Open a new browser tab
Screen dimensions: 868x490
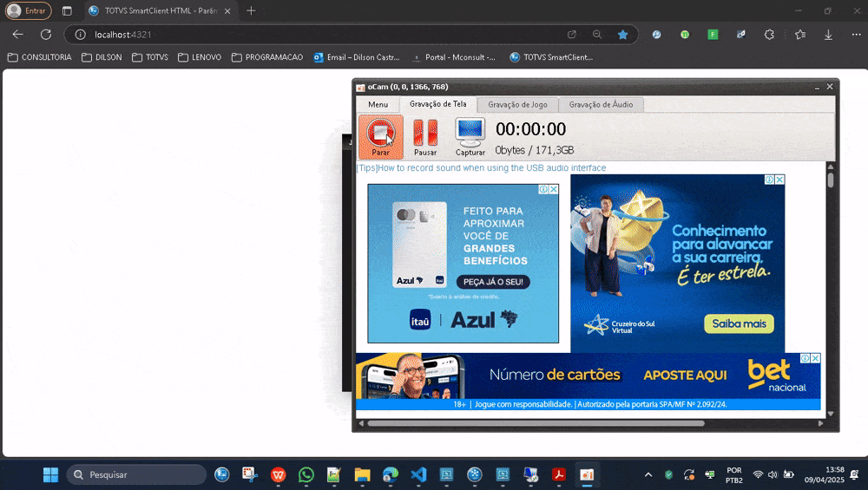(x=251, y=10)
